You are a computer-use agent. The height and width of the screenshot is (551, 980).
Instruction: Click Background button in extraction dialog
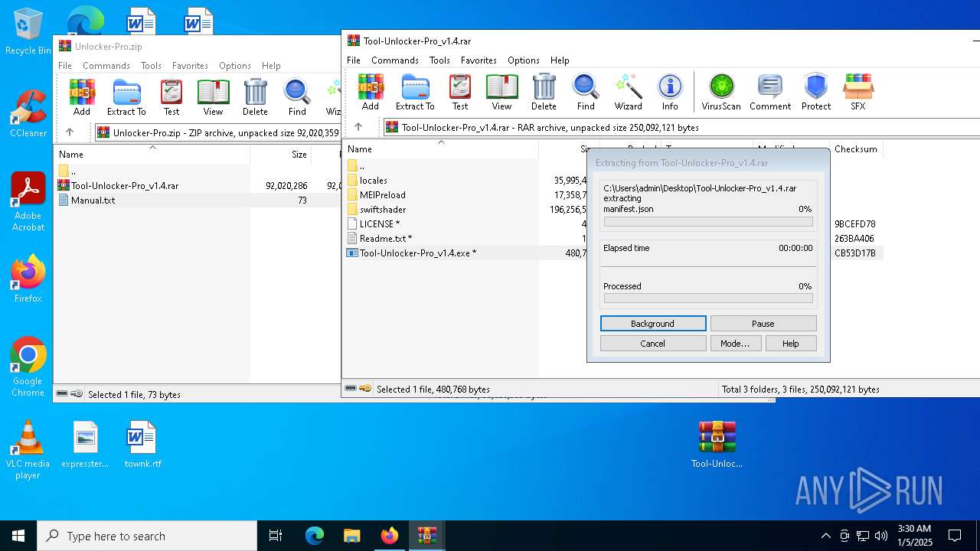pyautogui.click(x=653, y=324)
